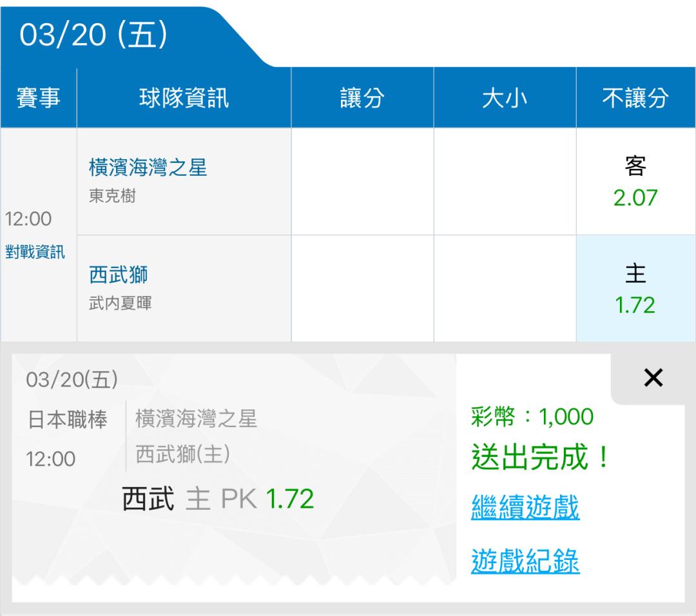
Task: Click the 球隊資訊 column header
Action: coord(184,99)
